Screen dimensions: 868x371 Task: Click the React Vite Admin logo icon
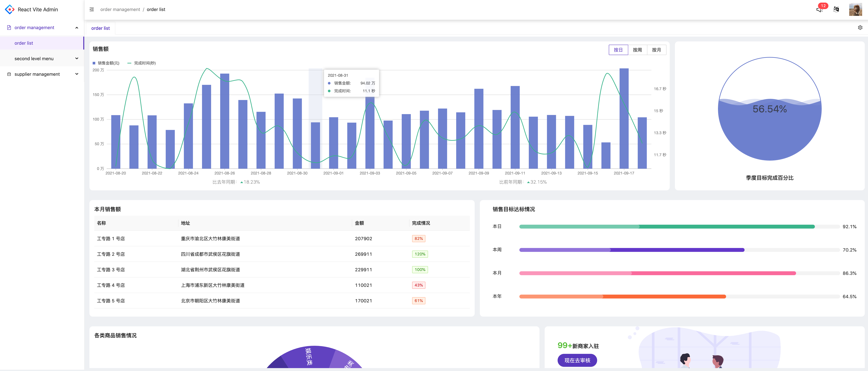tap(10, 9)
